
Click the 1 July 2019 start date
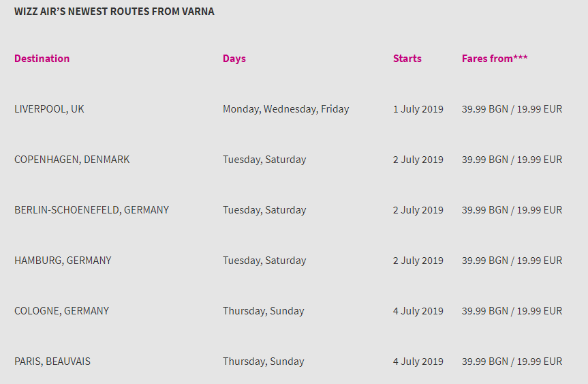pyautogui.click(x=418, y=109)
